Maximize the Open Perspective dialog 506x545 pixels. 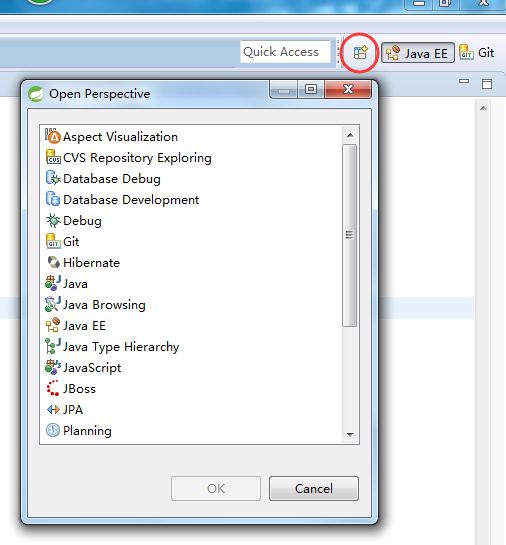click(311, 90)
